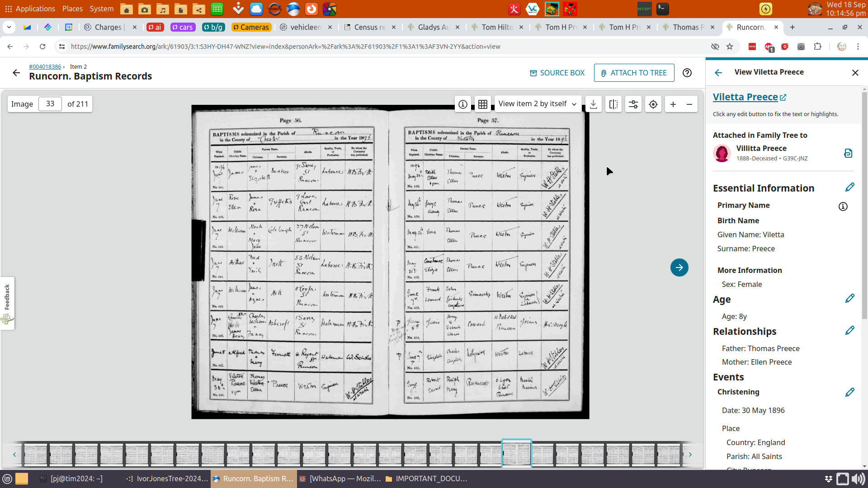868x488 pixels.
Task: Click pencil icon next to Christening
Action: (x=849, y=392)
